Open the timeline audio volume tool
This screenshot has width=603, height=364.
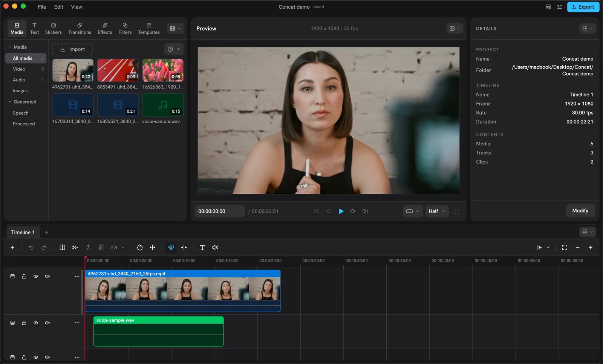(215, 248)
